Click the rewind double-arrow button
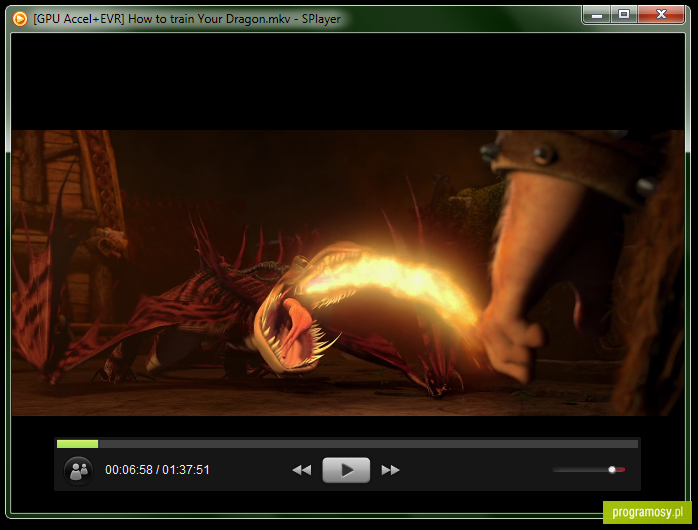 point(301,470)
